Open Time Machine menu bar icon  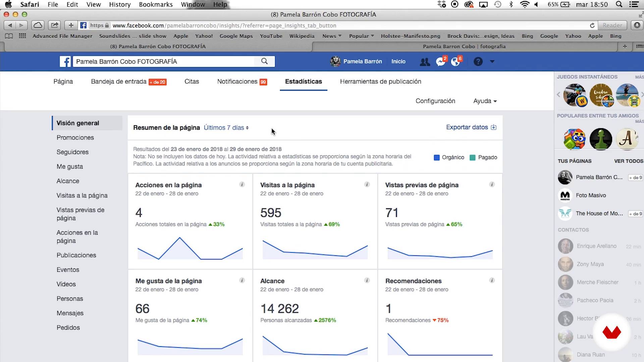coord(498,4)
